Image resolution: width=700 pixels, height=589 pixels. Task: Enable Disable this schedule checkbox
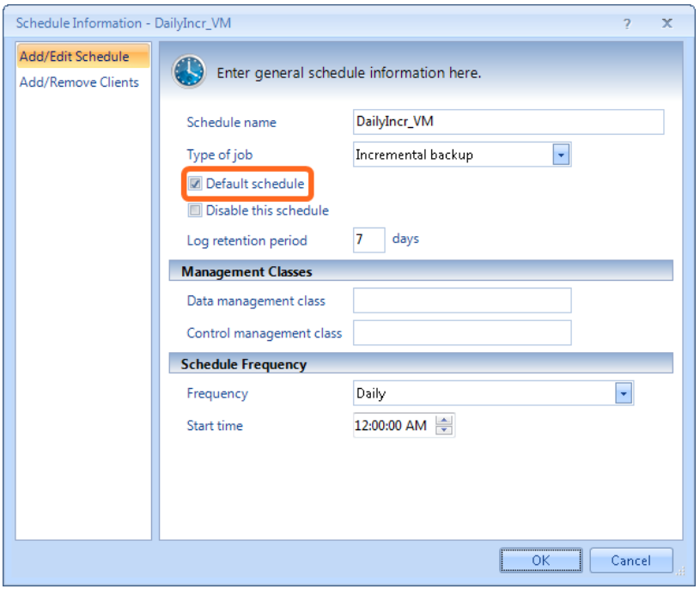coord(195,209)
